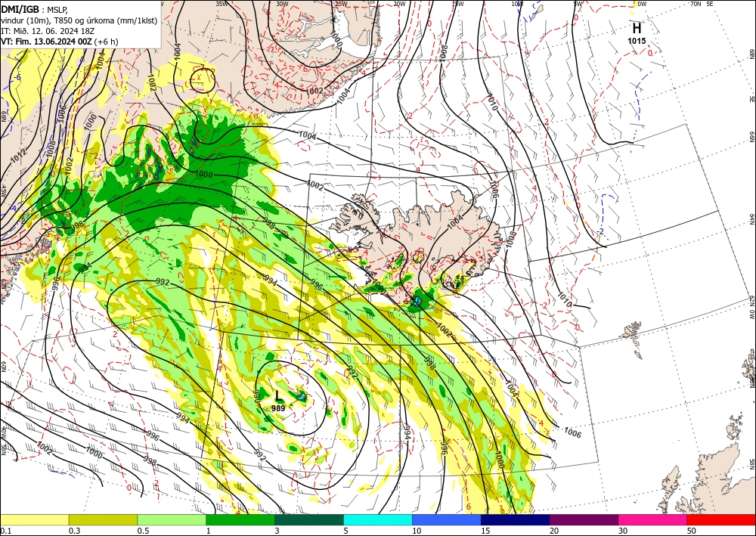The image size is (756, 536).
Task: Click the legend value '20' on the color bar
Action: pos(554,531)
